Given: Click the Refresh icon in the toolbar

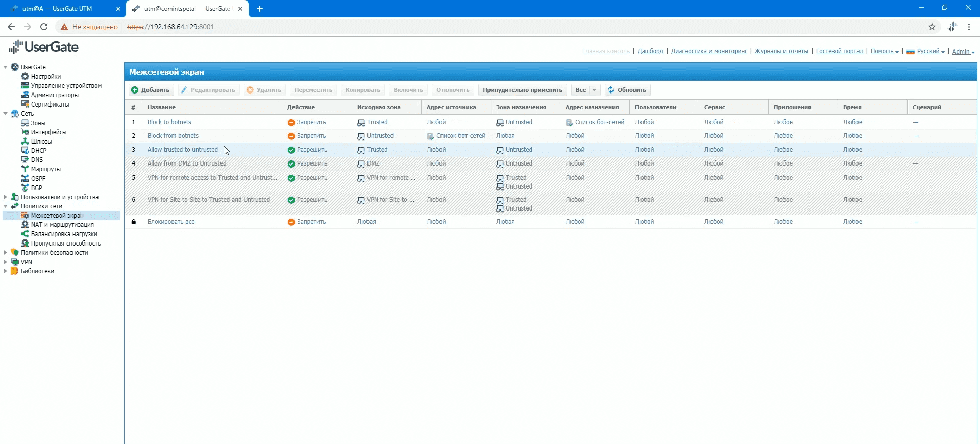Looking at the screenshot, I should tap(611, 90).
